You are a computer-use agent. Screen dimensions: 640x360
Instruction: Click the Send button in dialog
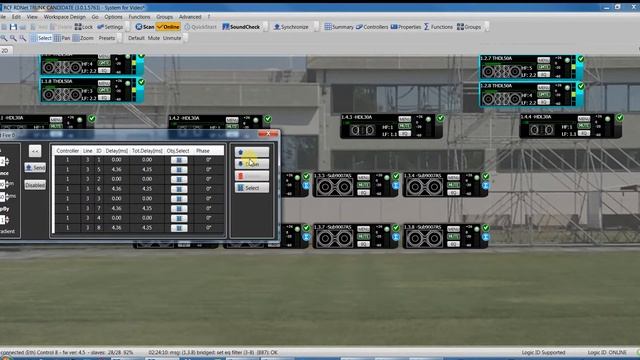(x=35, y=167)
